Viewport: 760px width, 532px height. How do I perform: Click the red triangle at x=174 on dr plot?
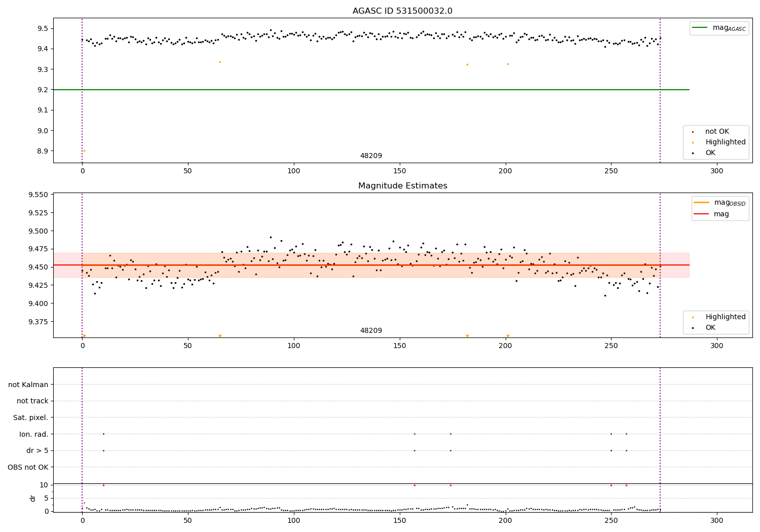pos(450,485)
